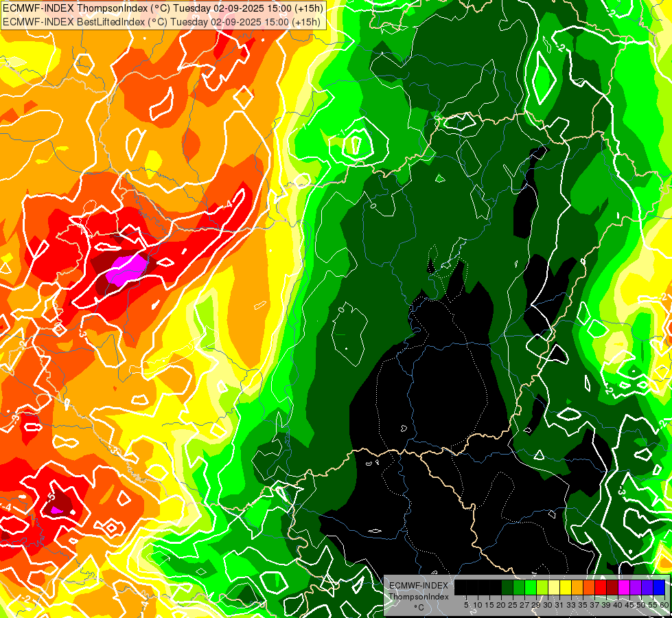Pick the dark green 20-25 legend swatch

[507, 587]
